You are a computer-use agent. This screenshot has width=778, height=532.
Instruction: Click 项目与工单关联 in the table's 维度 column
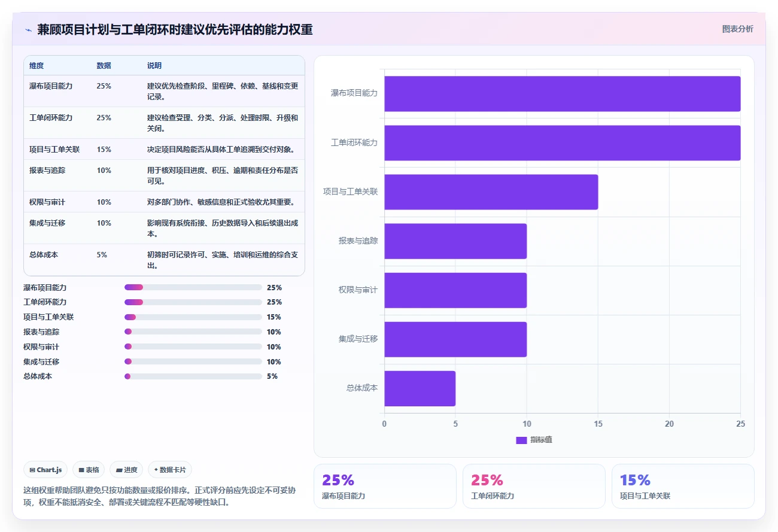[54, 150]
